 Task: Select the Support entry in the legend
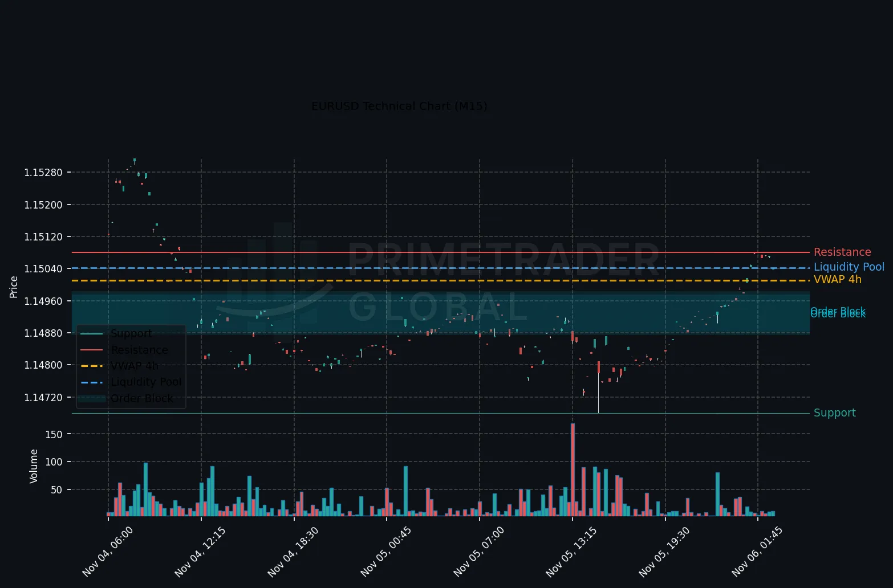pos(132,334)
